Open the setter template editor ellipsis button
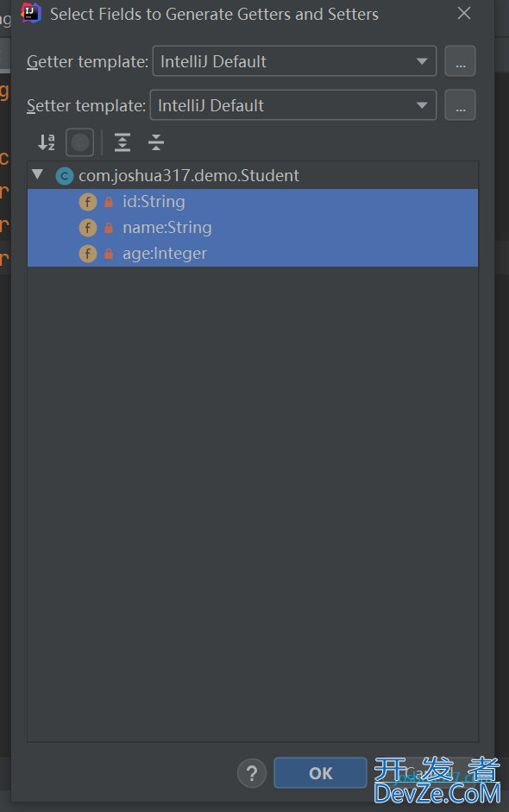The width and height of the screenshot is (509, 812). [460, 105]
